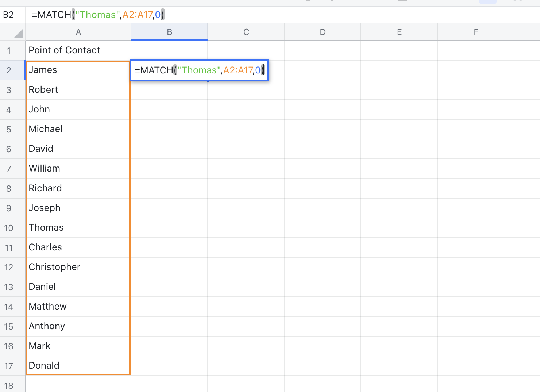Click inside the B2 MATCH formula editor

pos(199,70)
